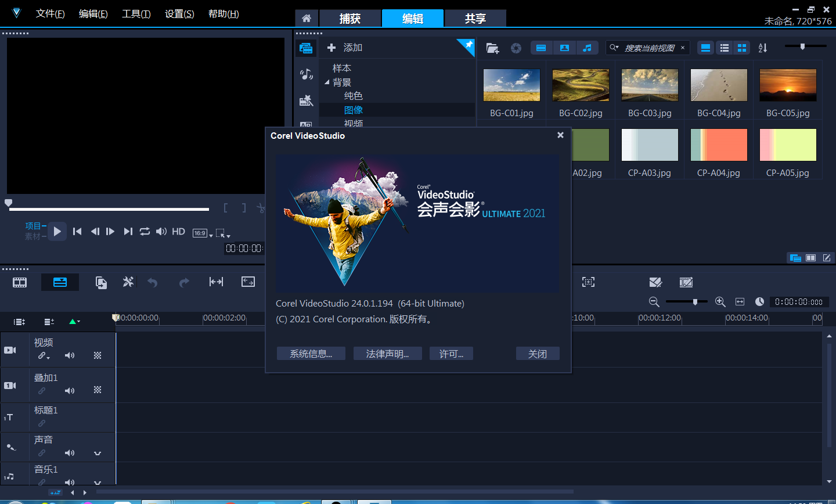Open the search filter dropdown magnifier
This screenshot has width=836, height=504.
click(614, 48)
